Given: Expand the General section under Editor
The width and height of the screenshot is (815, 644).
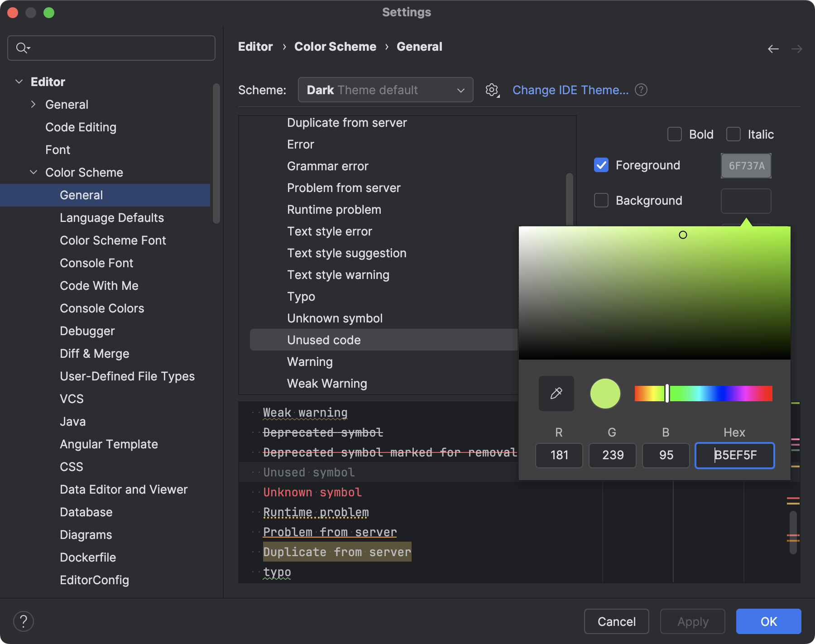Looking at the screenshot, I should coord(33,104).
